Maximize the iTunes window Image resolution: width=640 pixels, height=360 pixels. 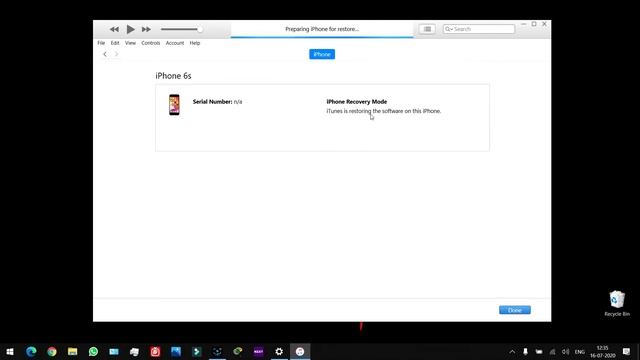pos(534,24)
